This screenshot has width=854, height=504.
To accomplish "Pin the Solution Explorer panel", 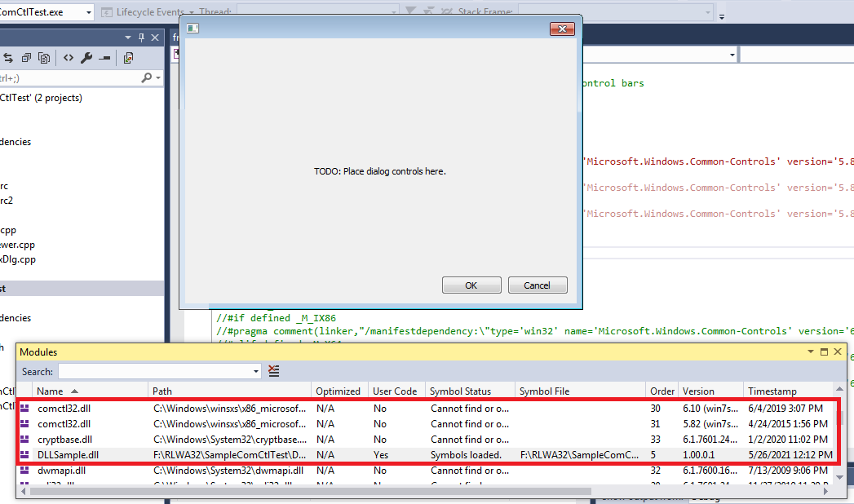I will [x=142, y=38].
